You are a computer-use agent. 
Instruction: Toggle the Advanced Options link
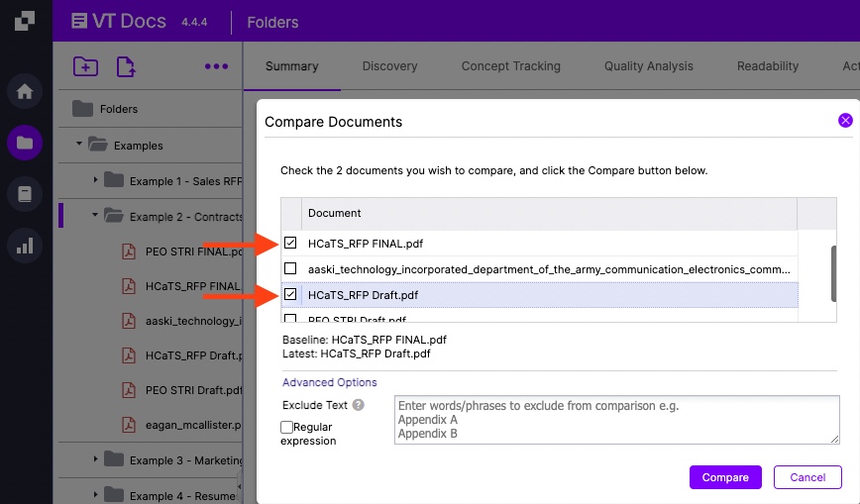tap(329, 382)
